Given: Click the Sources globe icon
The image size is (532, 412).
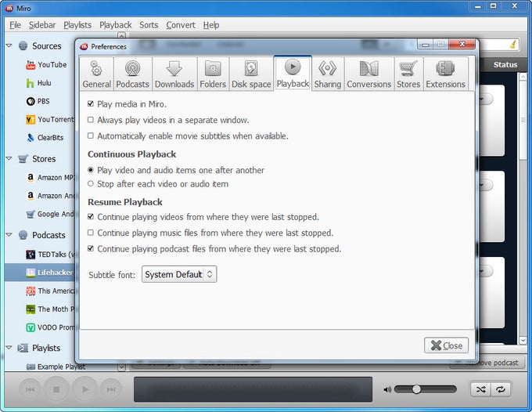Looking at the screenshot, I should (23, 45).
